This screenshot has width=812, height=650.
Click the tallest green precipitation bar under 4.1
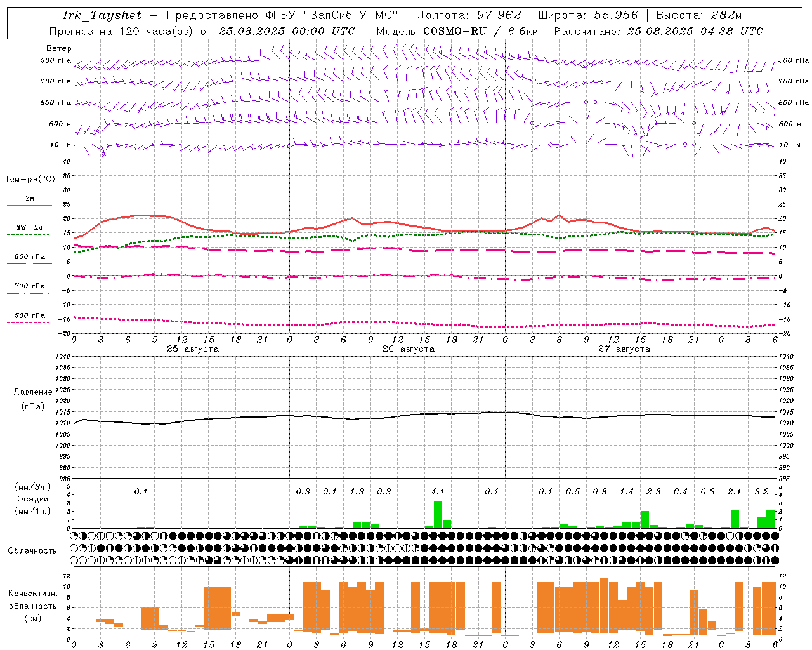438,515
